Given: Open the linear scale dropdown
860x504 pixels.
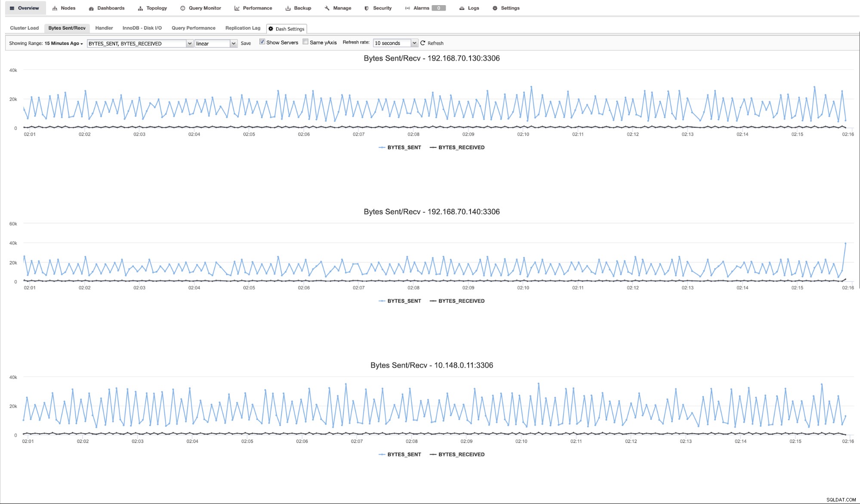Looking at the screenshot, I should point(216,43).
